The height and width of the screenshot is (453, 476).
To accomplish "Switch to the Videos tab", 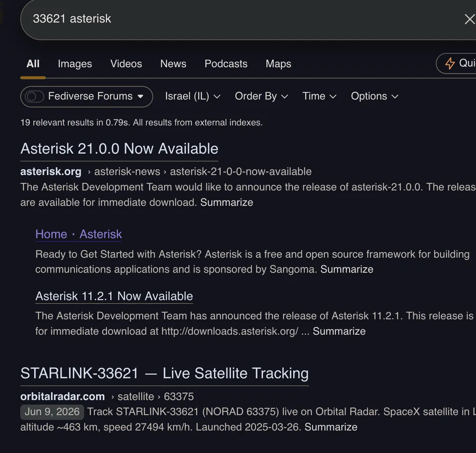I will (x=126, y=64).
